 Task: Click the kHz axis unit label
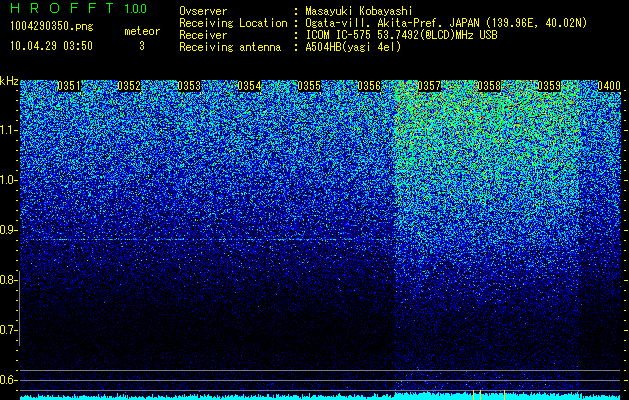click(9, 81)
